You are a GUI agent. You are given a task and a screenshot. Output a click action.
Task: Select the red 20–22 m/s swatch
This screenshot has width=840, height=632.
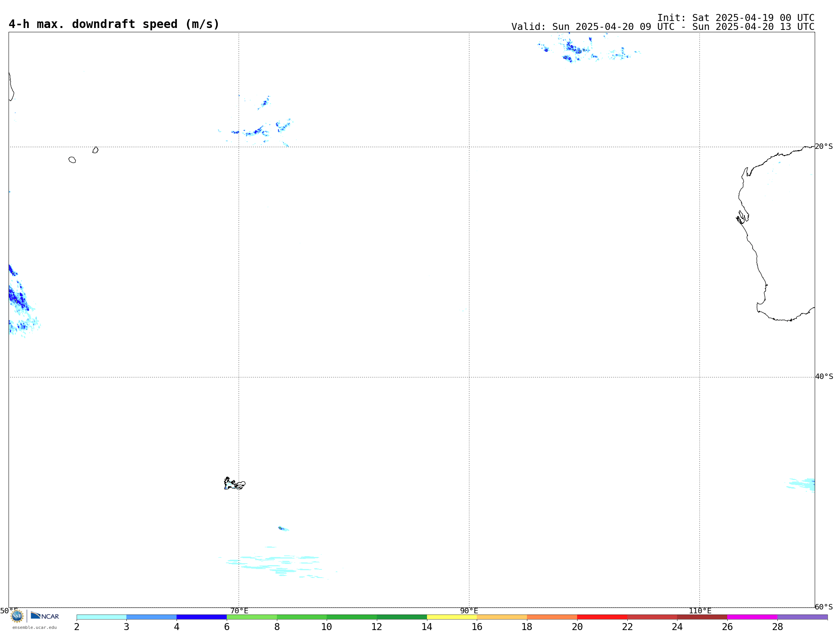[x=602, y=617]
